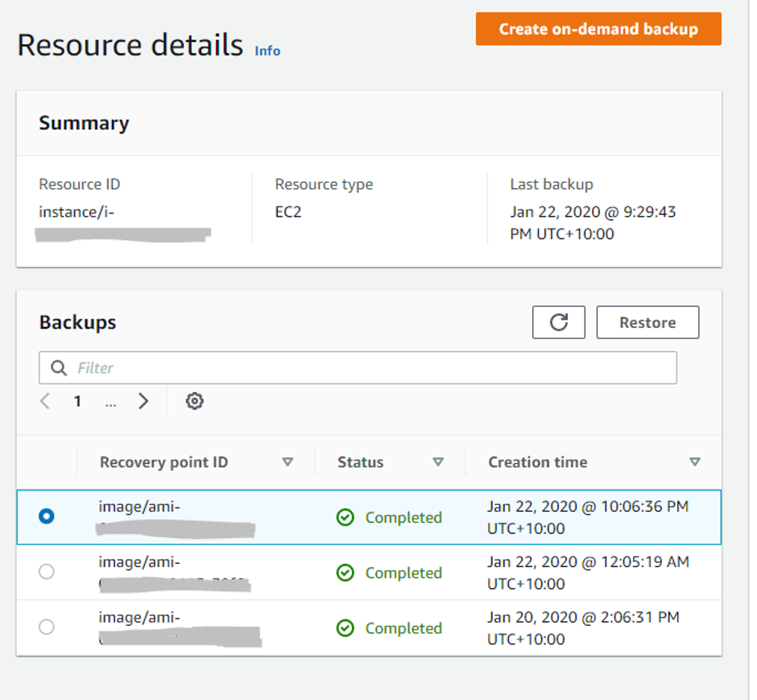This screenshot has height=700, width=757.
Task: Click the Completed check icon for Jan 20 backup
Action: (345, 628)
